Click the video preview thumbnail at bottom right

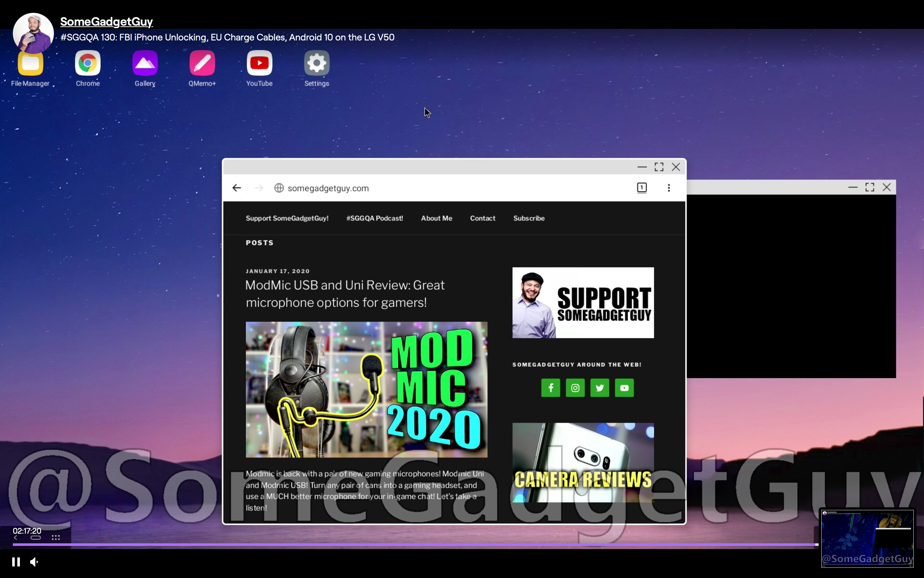pos(867,538)
